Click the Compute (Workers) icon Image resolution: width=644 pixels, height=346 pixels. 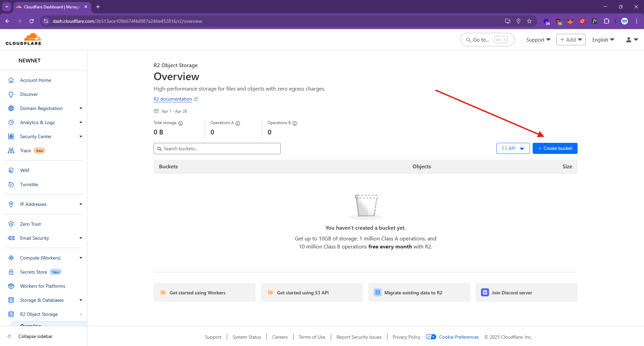click(x=11, y=258)
